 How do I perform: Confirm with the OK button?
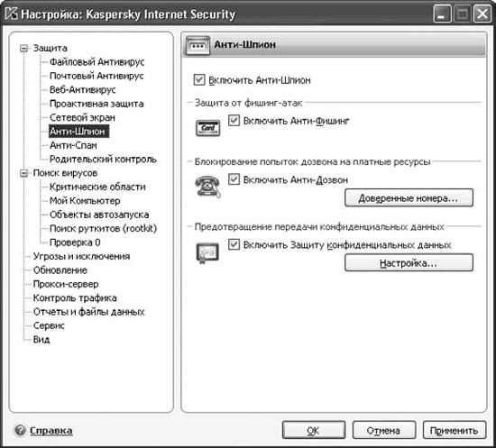314,430
